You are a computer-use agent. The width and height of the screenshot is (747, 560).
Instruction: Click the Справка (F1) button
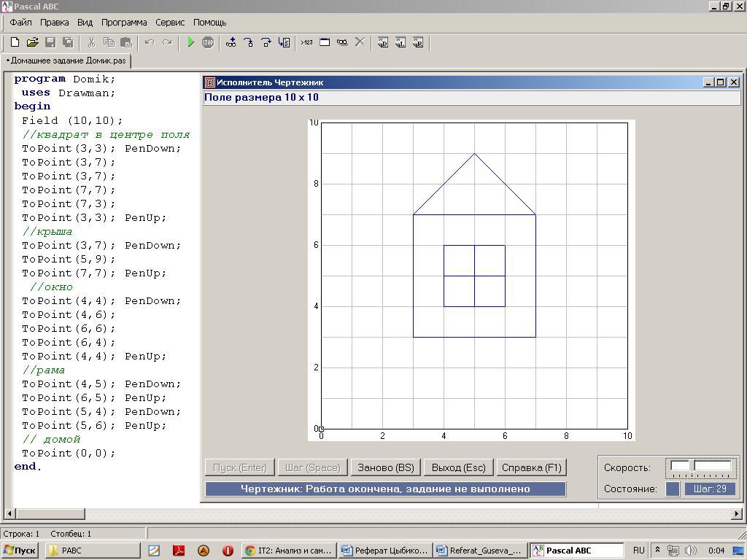(x=531, y=467)
